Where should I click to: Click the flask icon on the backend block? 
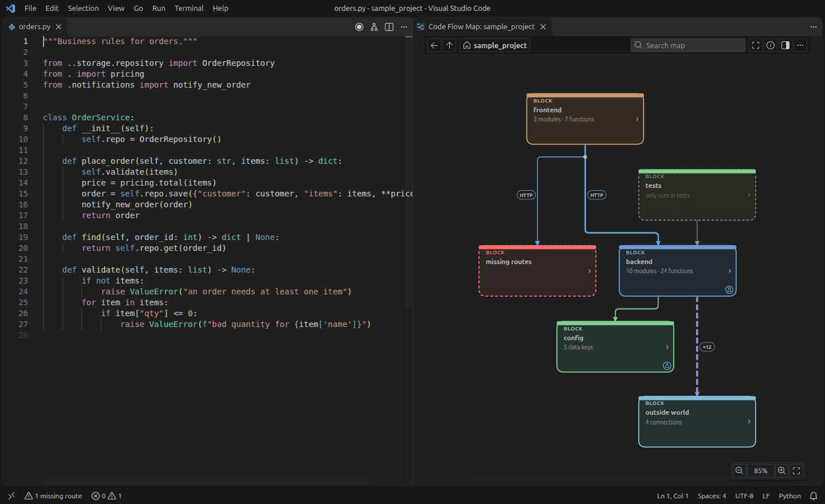[x=729, y=290]
